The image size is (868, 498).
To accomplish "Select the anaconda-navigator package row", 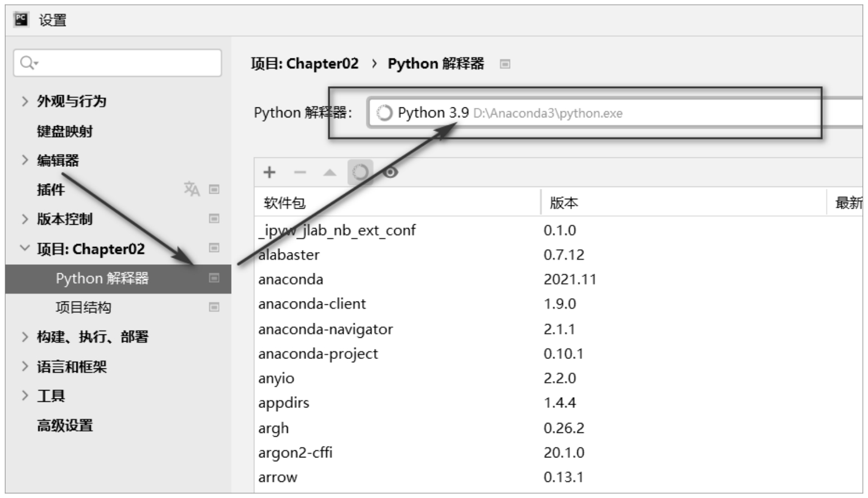I will click(x=326, y=329).
